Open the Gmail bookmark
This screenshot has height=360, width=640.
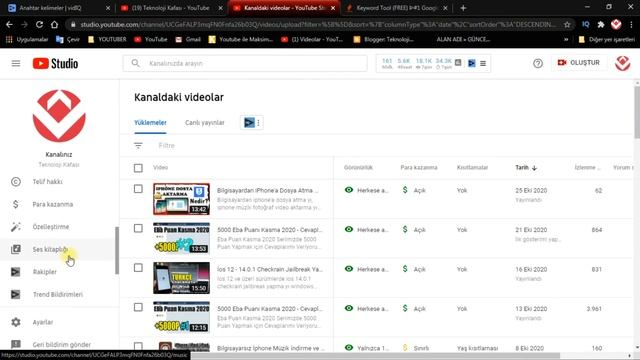coord(188,40)
